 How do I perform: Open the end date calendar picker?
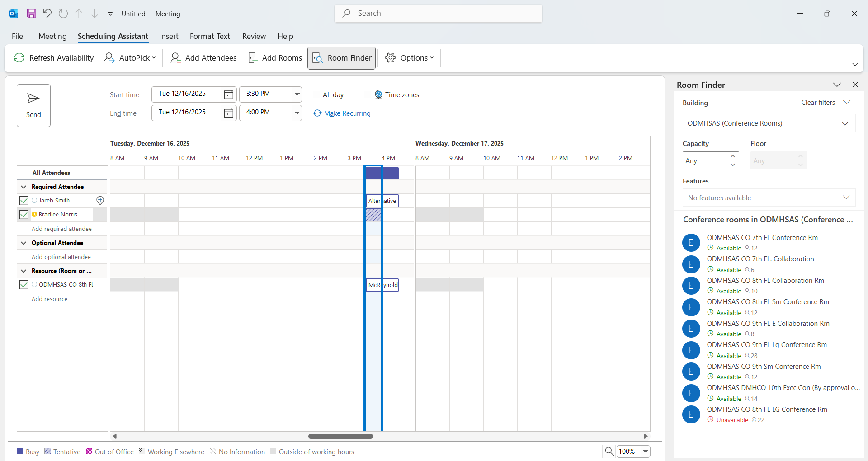(229, 113)
